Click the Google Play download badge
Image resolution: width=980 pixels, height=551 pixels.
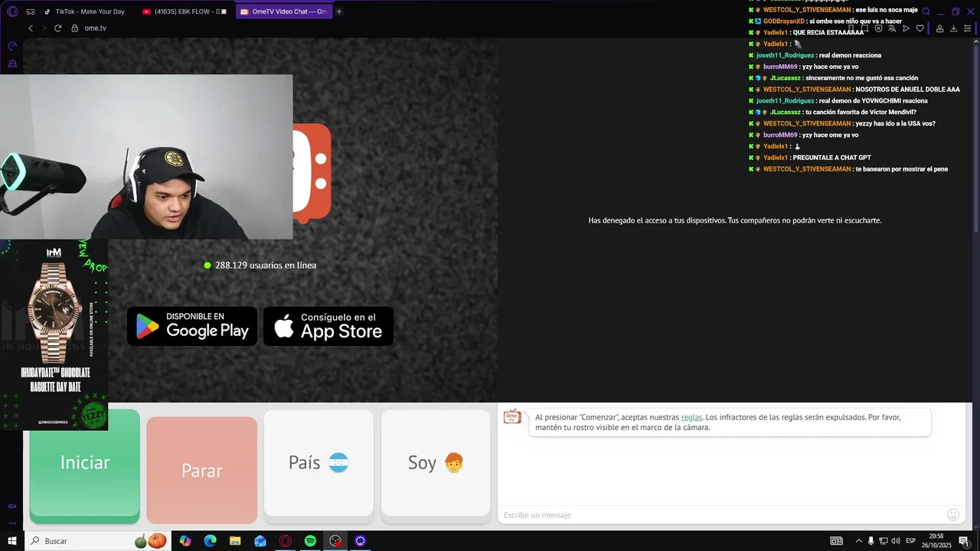[x=192, y=327]
